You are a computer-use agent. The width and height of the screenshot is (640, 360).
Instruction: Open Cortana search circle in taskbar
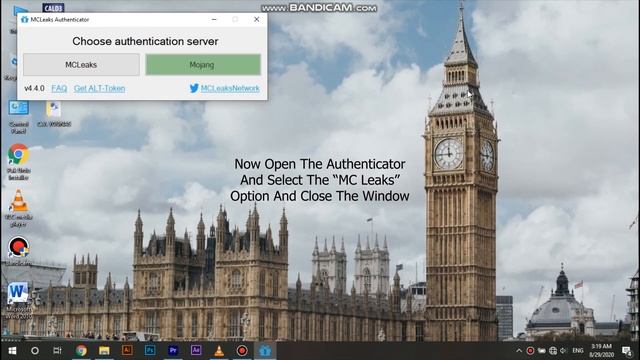[x=35, y=351]
